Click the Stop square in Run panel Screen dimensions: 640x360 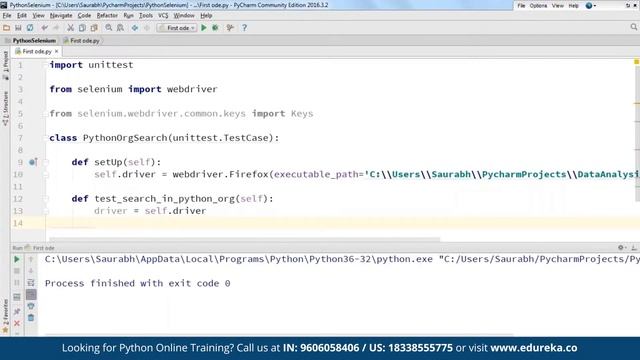click(x=17, y=271)
